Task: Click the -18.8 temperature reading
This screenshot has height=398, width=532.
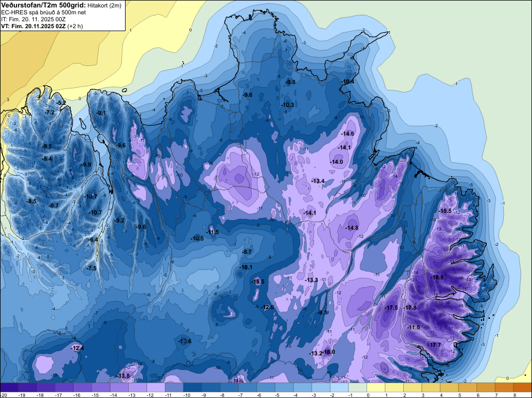Action: coord(437,277)
